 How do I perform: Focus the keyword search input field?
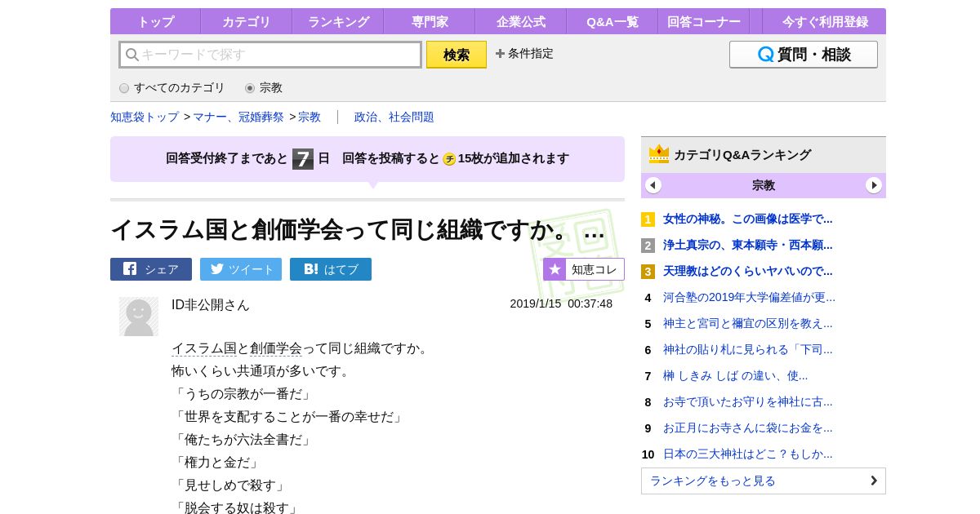coord(270,55)
